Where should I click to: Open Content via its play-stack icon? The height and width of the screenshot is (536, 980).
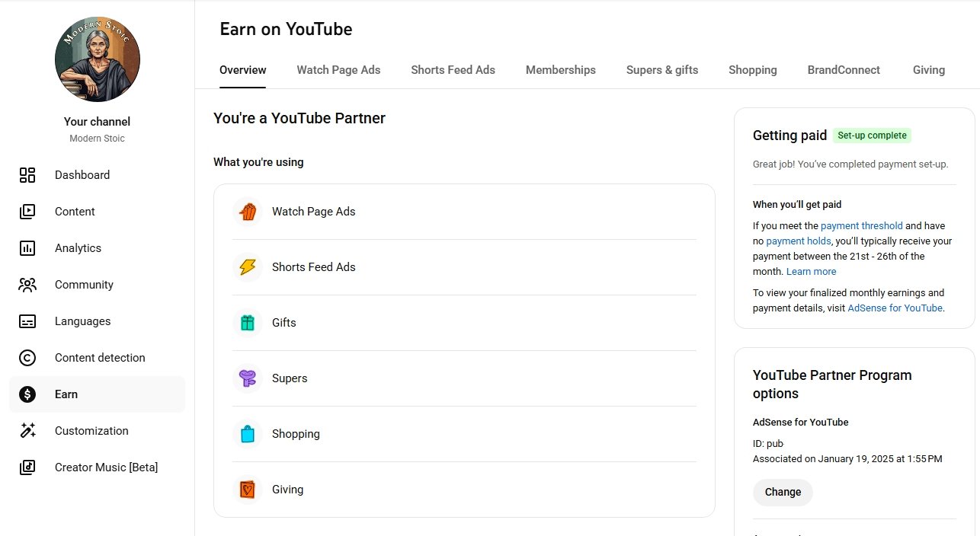[27, 212]
